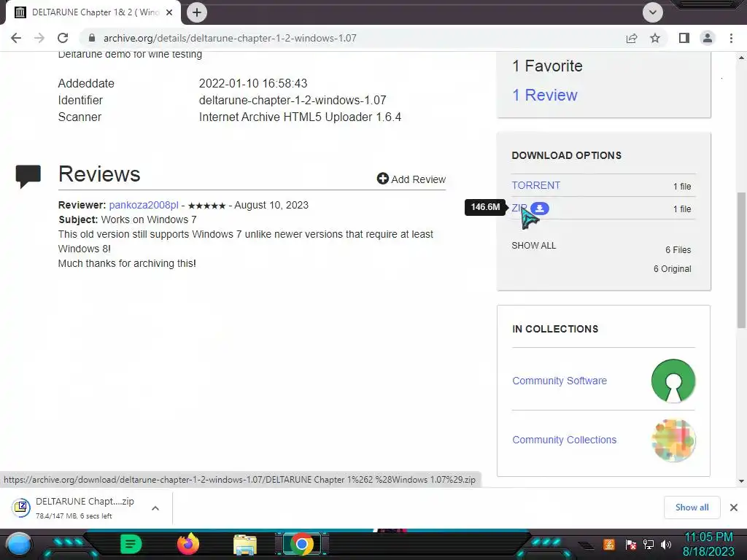Click the IN COLLECTIONS heading
This screenshot has height=560, width=747.
(x=555, y=329)
